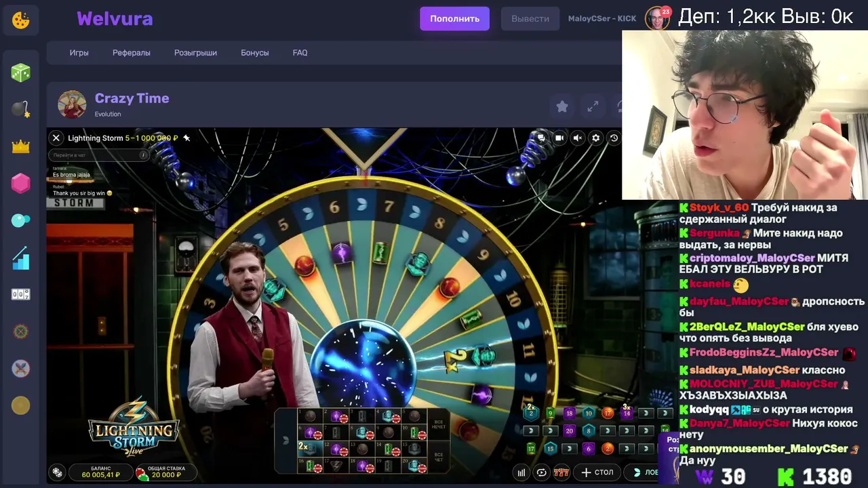View the game history clock icon
Image resolution: width=868 pixels, height=488 pixels.
614,138
